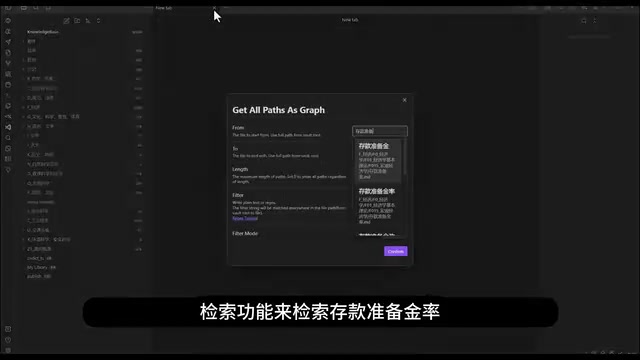Screen dimensions: 640x360
Task: Select the 存款准备金 suggestion
Action: (x=378, y=161)
